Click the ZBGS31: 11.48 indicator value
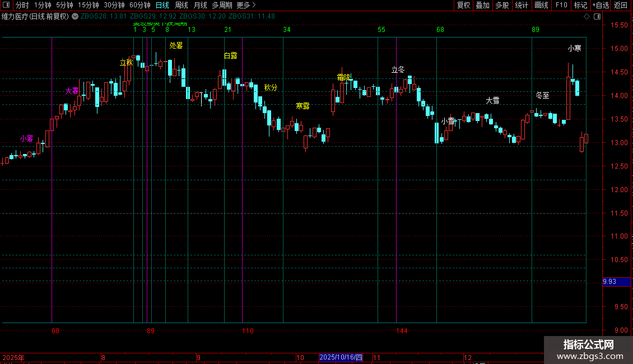Image resolution: width=633 pixels, height=364 pixels. tap(252, 17)
